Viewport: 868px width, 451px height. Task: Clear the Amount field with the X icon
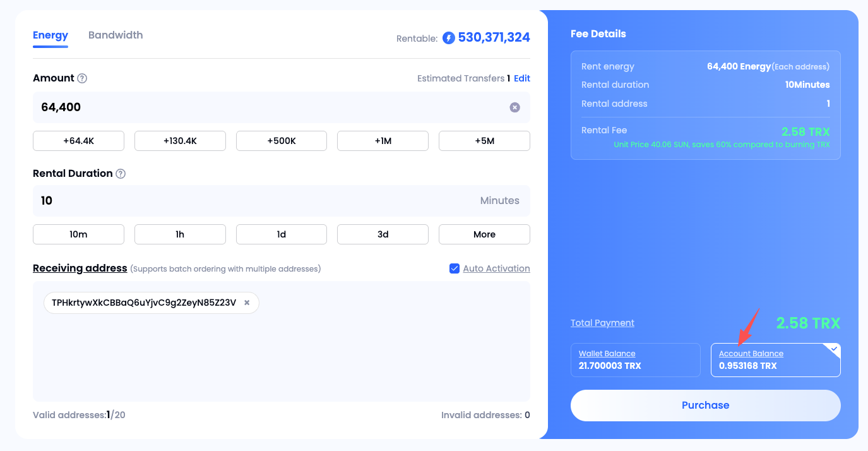[x=515, y=107]
